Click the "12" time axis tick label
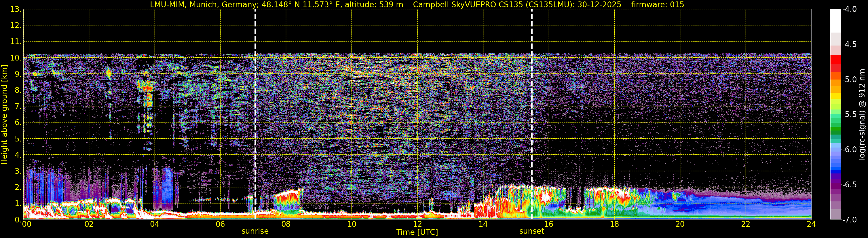The width and height of the screenshot is (868, 238). click(x=417, y=224)
